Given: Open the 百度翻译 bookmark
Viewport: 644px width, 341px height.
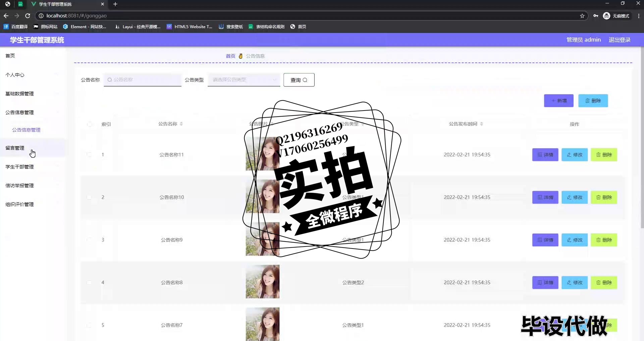Looking at the screenshot, I should (15, 26).
